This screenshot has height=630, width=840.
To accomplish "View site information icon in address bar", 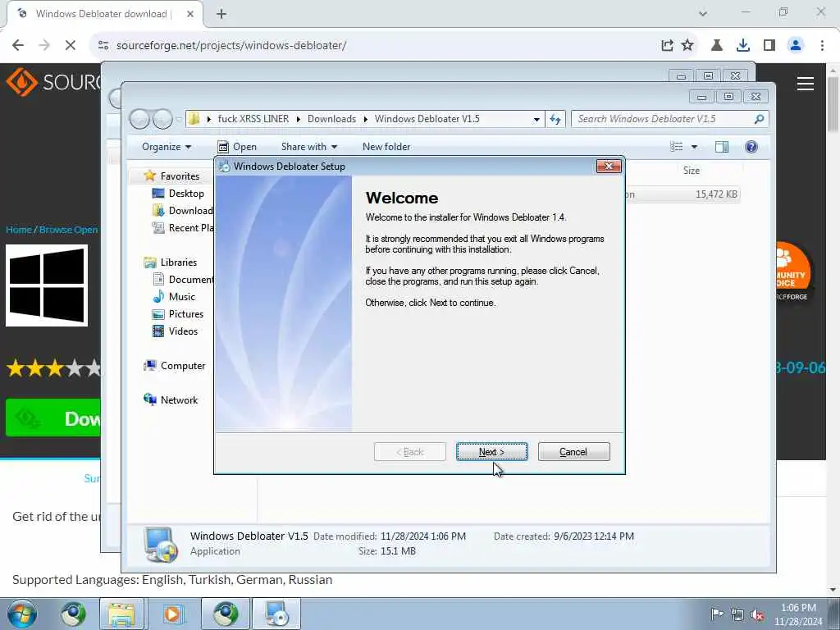I will pyautogui.click(x=103, y=46).
